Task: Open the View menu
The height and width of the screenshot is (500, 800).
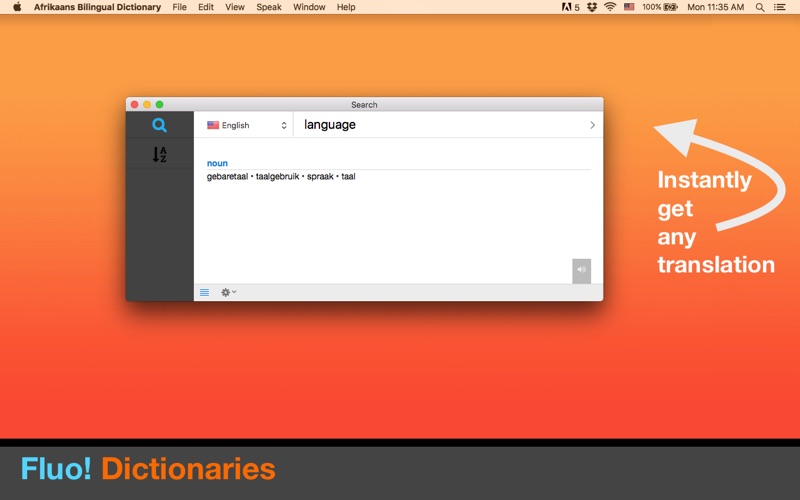Action: coord(235,7)
